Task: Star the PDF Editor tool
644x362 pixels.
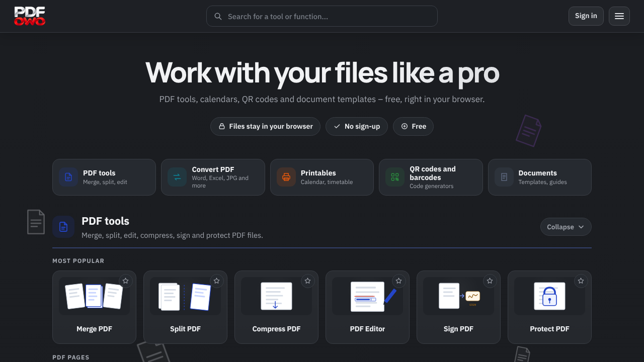Action: [399, 281]
